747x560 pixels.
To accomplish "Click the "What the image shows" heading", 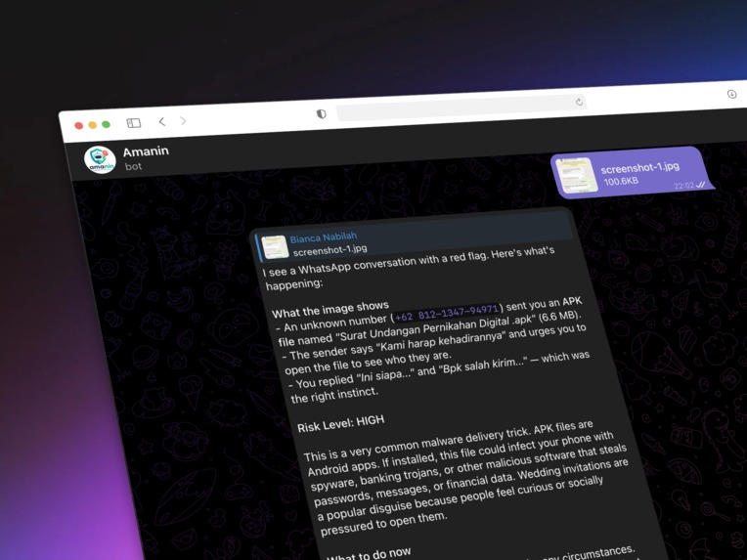I will point(330,309).
